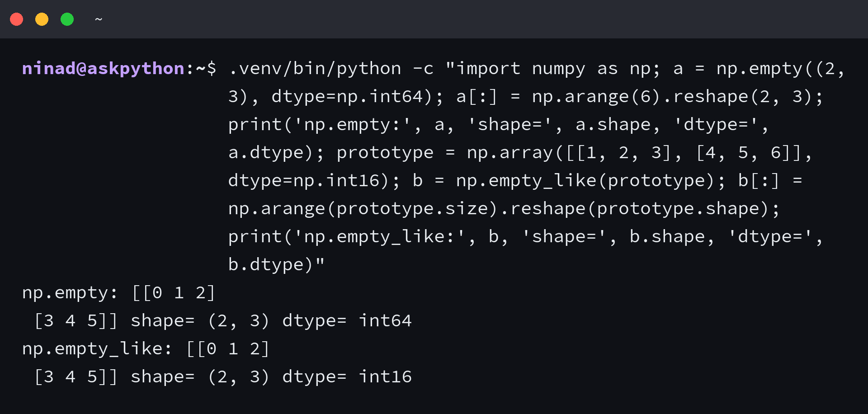Click "dtype=np.int64);" in the command
The height and width of the screenshot is (414, 868).
click(x=358, y=97)
